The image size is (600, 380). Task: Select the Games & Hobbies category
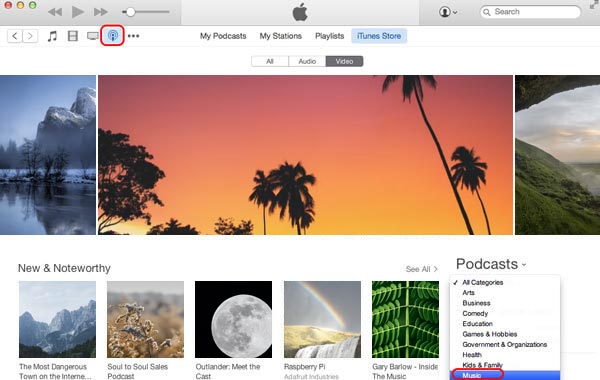click(x=505, y=334)
